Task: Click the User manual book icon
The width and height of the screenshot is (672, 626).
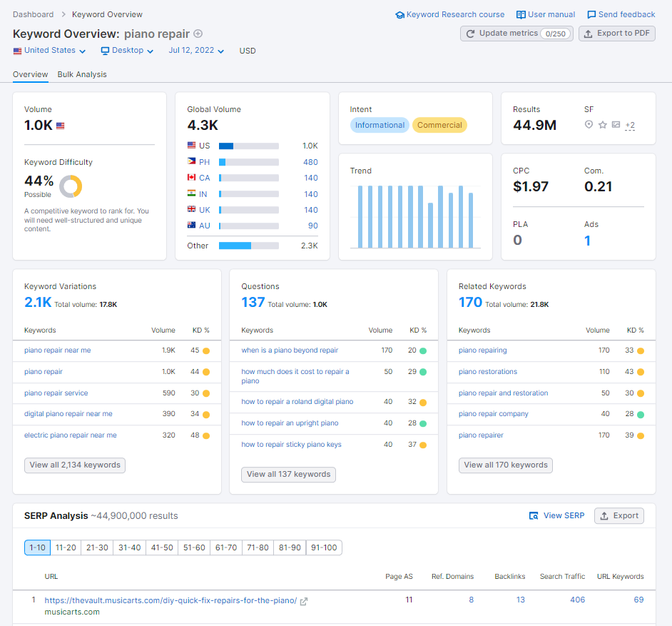Action: (x=521, y=14)
